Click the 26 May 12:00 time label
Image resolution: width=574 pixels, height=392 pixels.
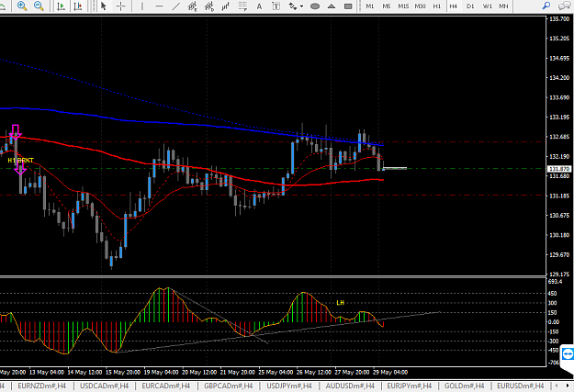coord(314,372)
